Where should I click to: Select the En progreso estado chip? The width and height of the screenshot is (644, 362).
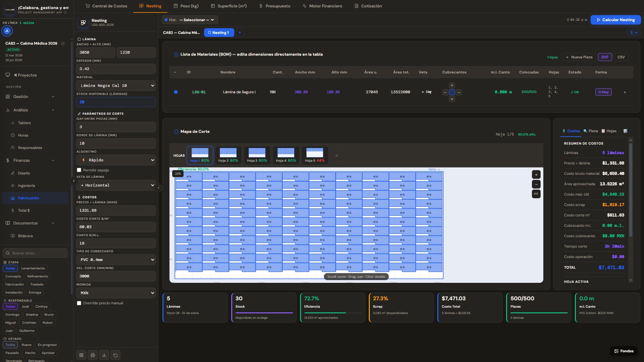pos(47,345)
